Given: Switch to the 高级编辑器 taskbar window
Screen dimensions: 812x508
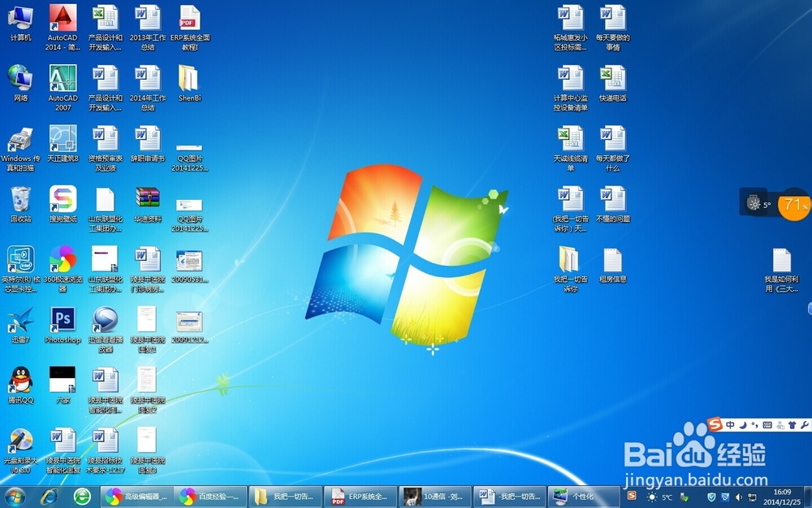Looking at the screenshot, I should (136, 497).
